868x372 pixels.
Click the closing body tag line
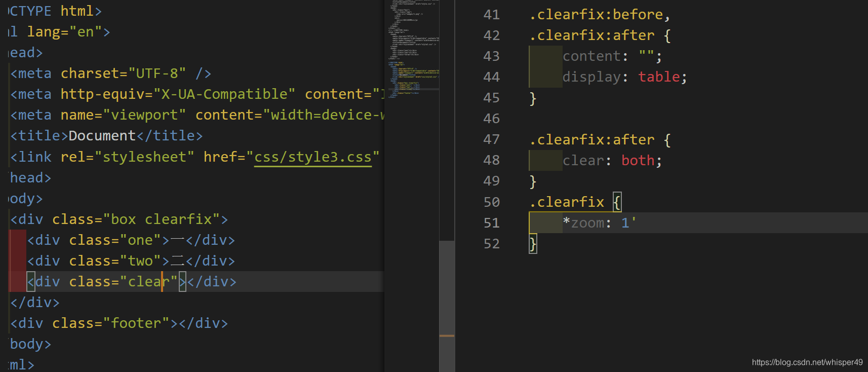point(29,344)
